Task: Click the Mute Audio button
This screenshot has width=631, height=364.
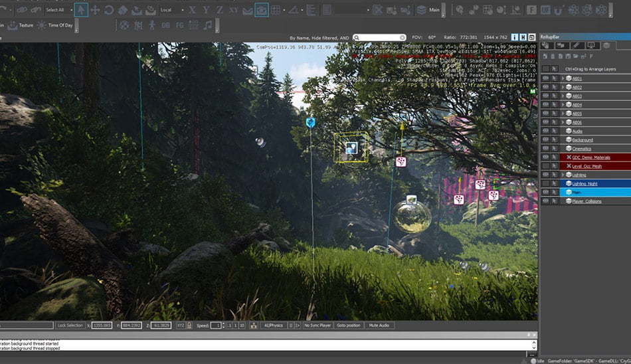Action: pyautogui.click(x=379, y=325)
